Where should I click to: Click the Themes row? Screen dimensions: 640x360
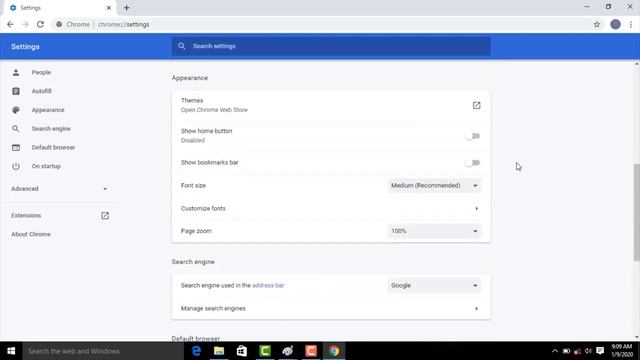point(331,105)
